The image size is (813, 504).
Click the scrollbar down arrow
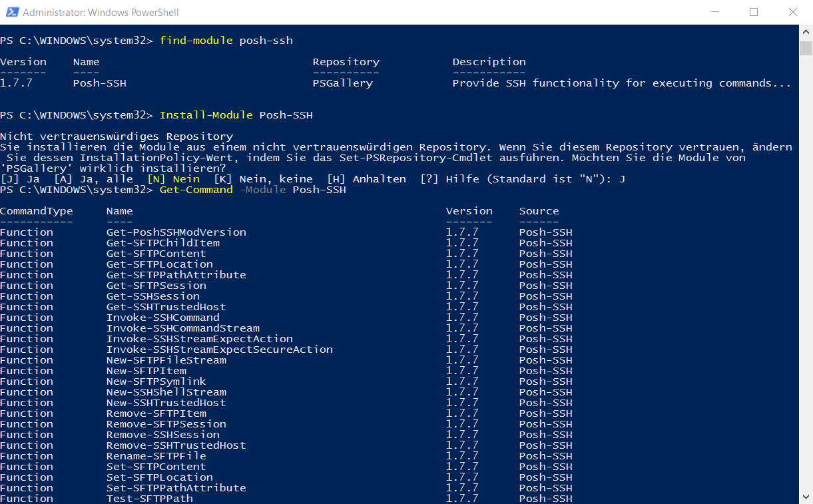pyautogui.click(x=806, y=497)
